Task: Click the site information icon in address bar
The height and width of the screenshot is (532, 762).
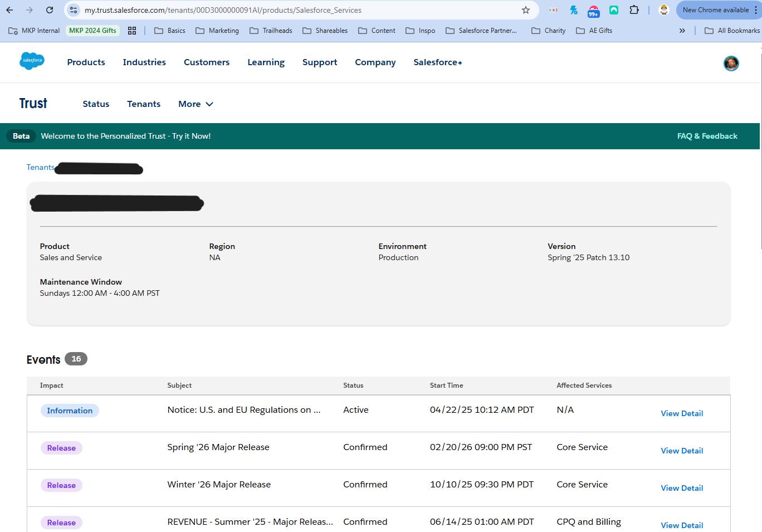Action: click(x=74, y=10)
